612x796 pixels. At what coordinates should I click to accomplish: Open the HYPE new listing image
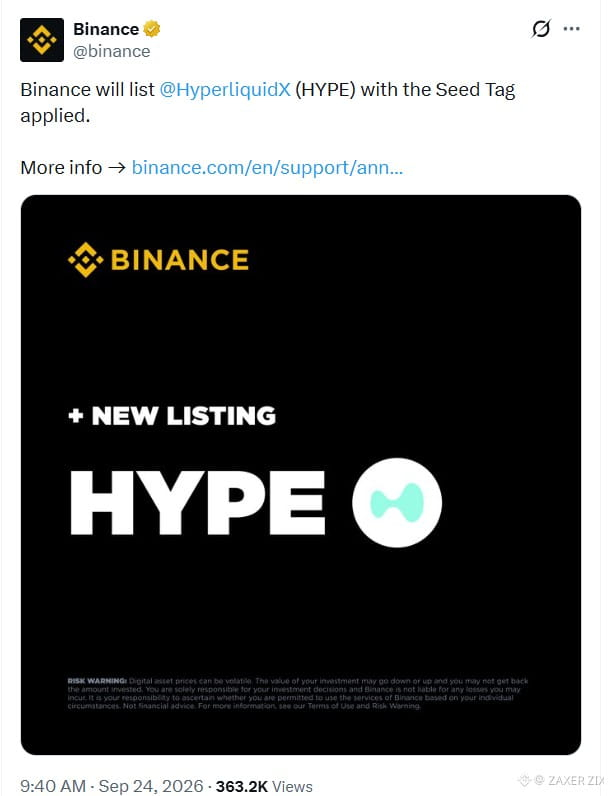[x=301, y=475]
